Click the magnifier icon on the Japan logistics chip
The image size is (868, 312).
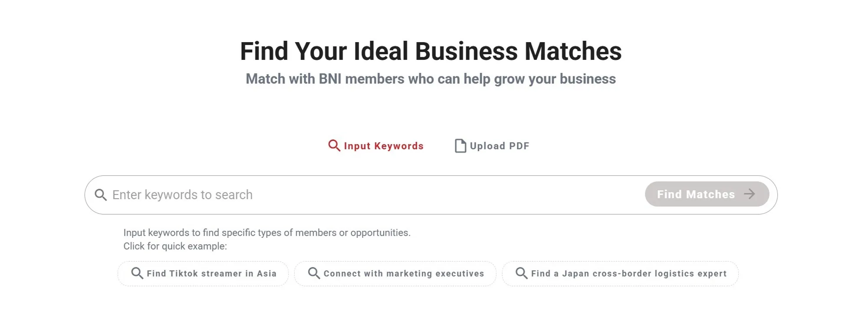click(x=521, y=273)
